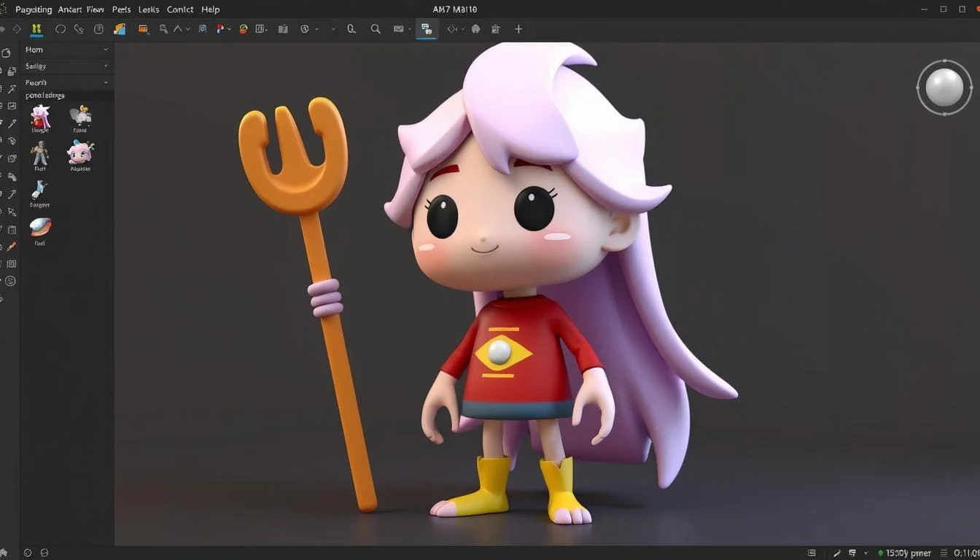Open the Antart menu
The width and height of the screenshot is (980, 560).
(70, 9)
